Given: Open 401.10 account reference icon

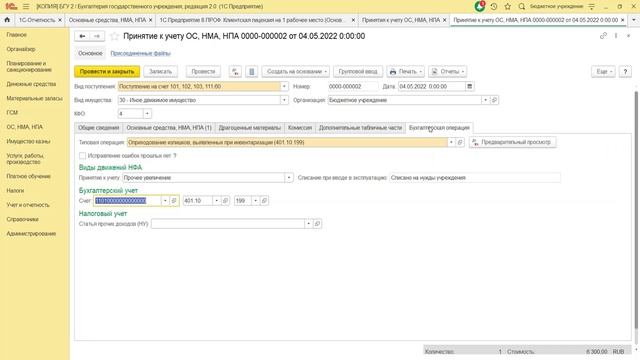Looking at the screenshot, I should coord(225,201).
